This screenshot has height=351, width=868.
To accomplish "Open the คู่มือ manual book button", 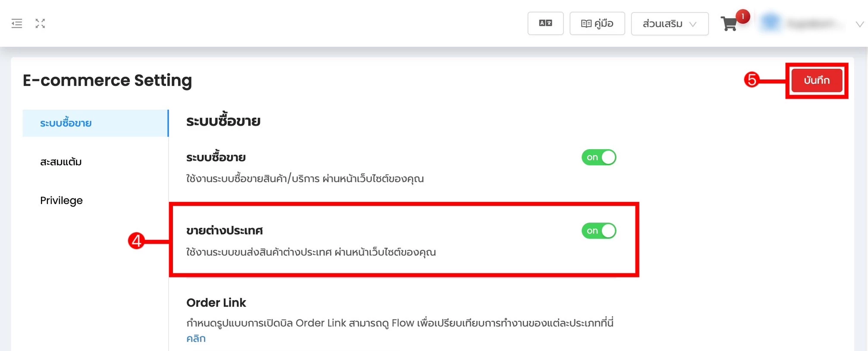I will 597,23.
